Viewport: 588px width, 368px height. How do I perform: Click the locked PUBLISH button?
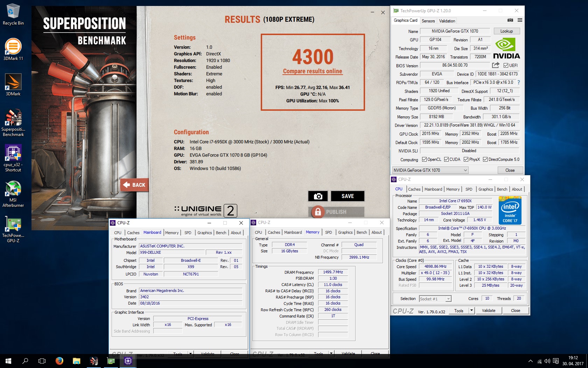336,212
